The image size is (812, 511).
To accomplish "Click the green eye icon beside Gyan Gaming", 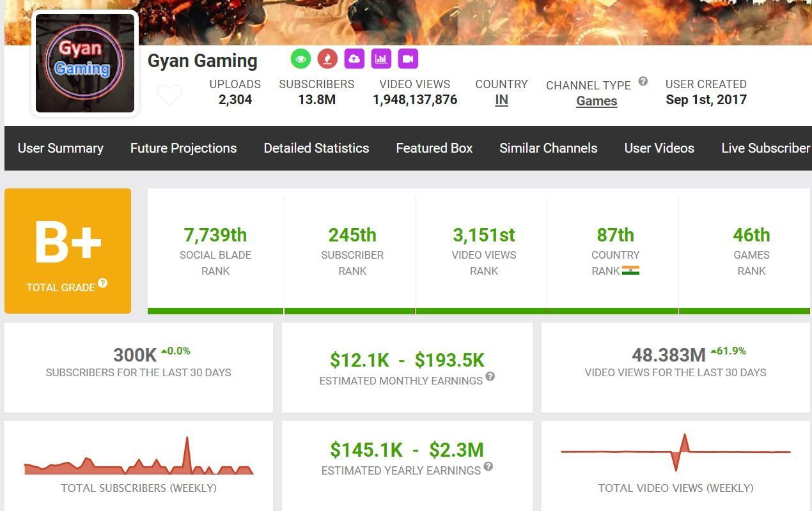I will [x=301, y=59].
